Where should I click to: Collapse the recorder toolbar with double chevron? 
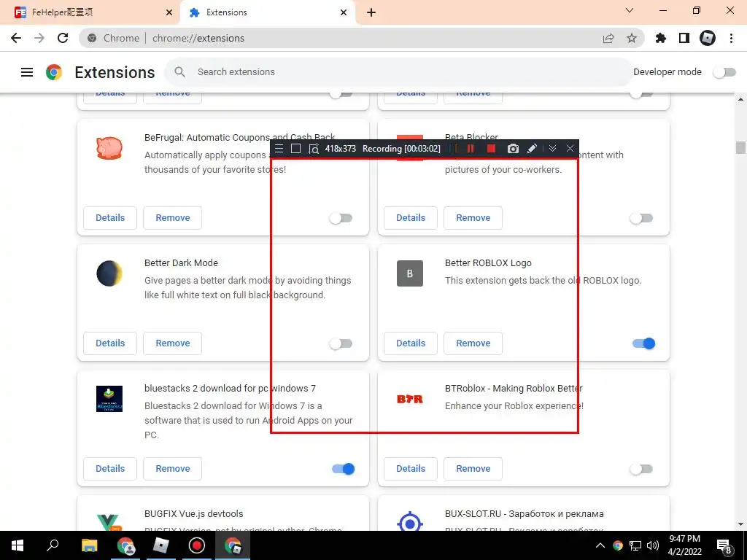553,149
